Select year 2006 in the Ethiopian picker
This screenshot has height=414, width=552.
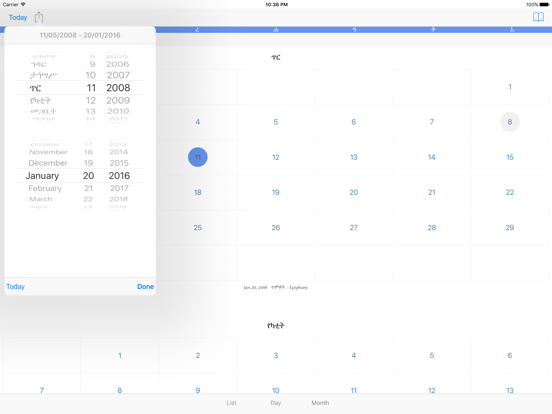tap(118, 64)
